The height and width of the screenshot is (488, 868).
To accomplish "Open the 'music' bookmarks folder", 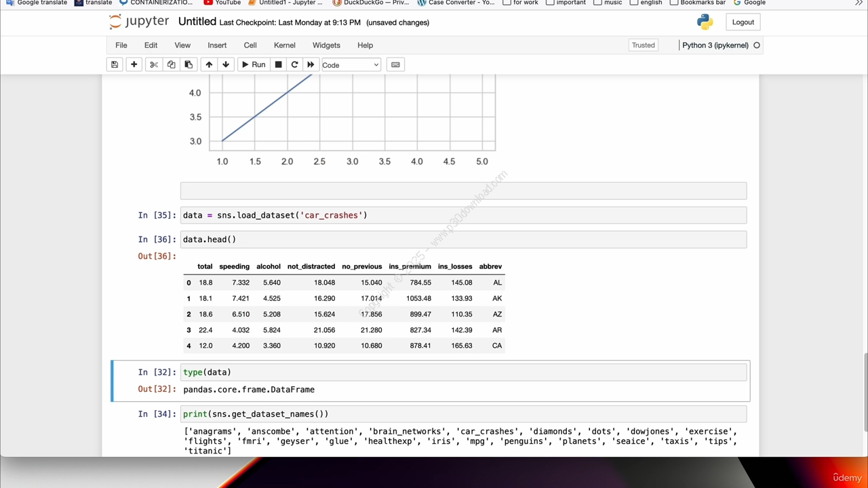I will (x=608, y=3).
